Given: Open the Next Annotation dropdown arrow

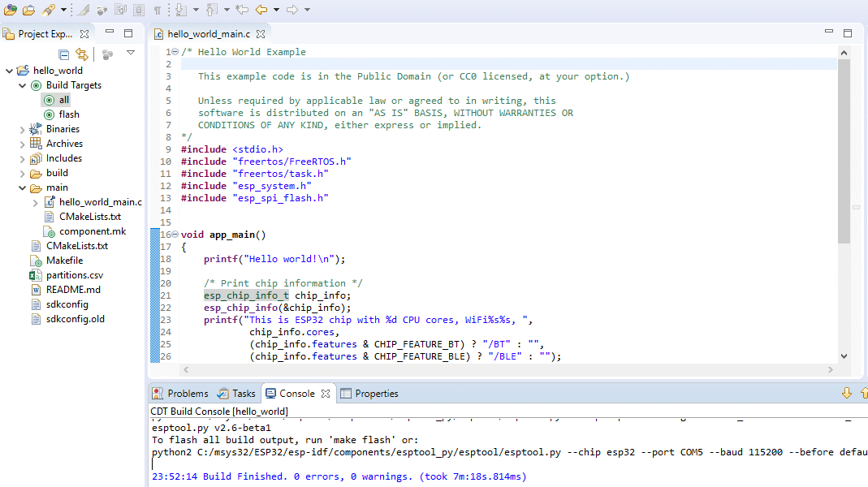Looking at the screenshot, I should 196,10.
